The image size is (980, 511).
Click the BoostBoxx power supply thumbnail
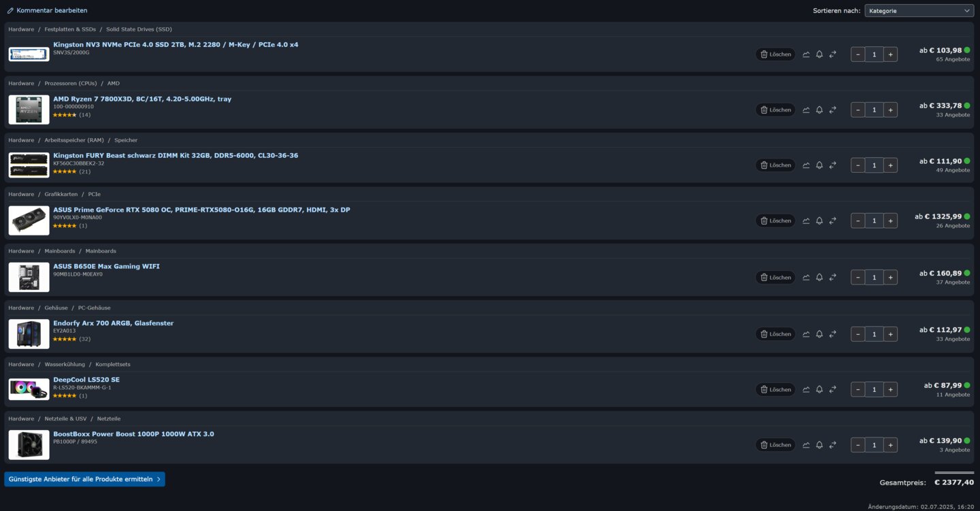(x=29, y=445)
